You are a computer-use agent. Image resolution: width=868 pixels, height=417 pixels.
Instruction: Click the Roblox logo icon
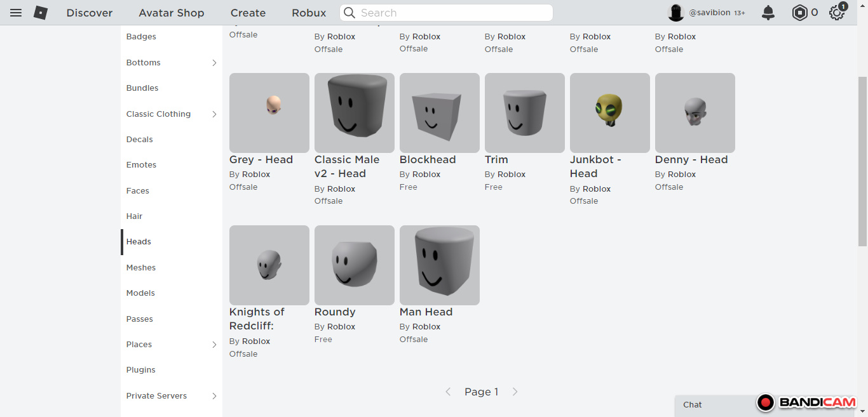coord(41,13)
